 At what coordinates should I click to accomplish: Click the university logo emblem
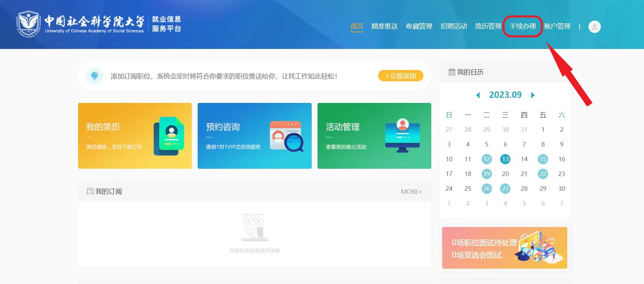28,23
